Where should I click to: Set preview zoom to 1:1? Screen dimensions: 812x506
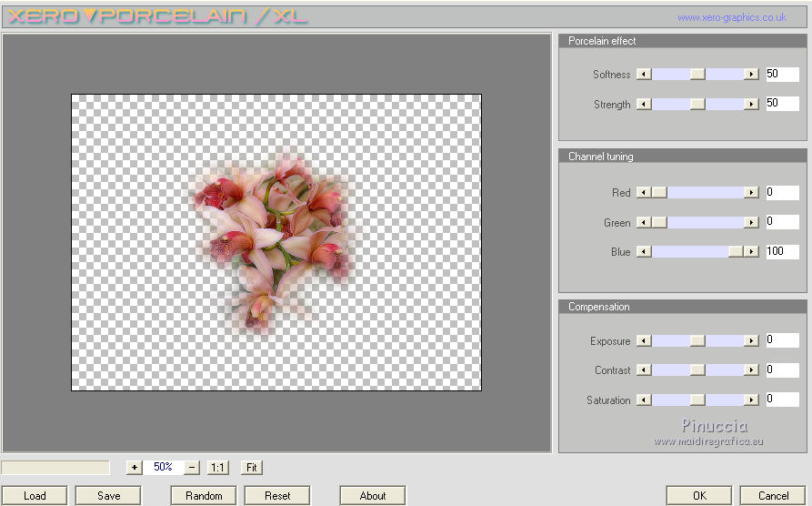[217, 467]
